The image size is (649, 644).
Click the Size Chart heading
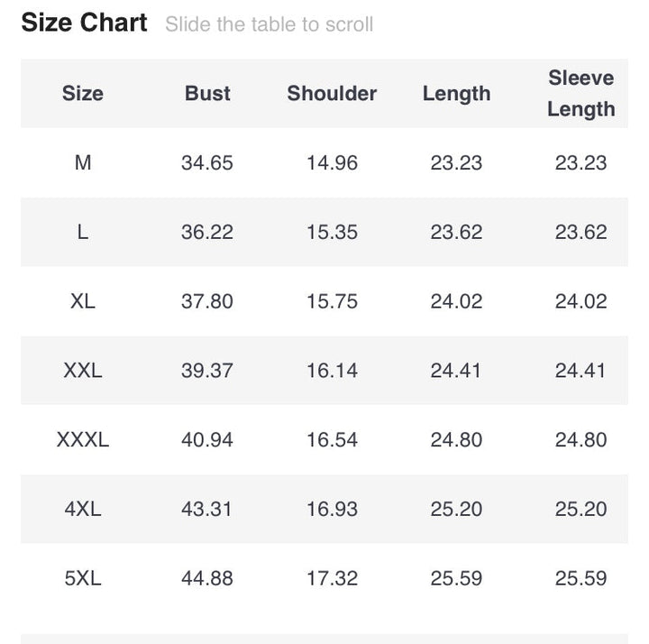(84, 23)
